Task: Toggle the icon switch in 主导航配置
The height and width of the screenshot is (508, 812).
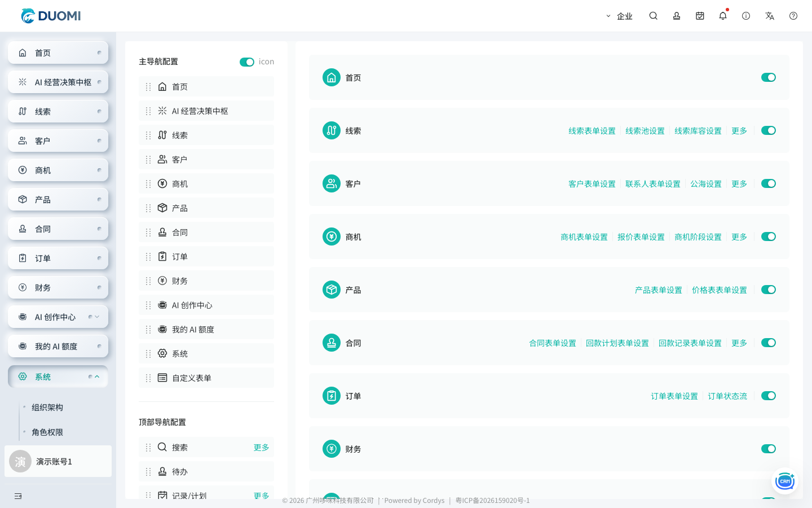Action: [247, 62]
